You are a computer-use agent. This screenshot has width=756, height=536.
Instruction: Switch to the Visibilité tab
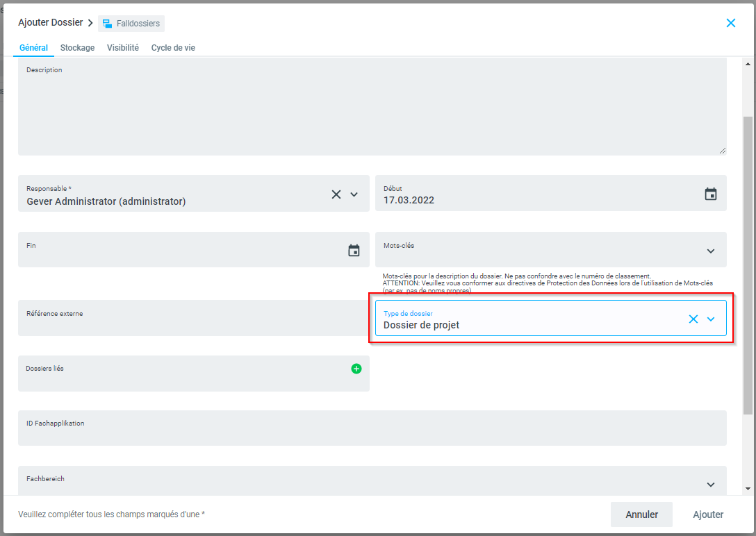tap(123, 48)
